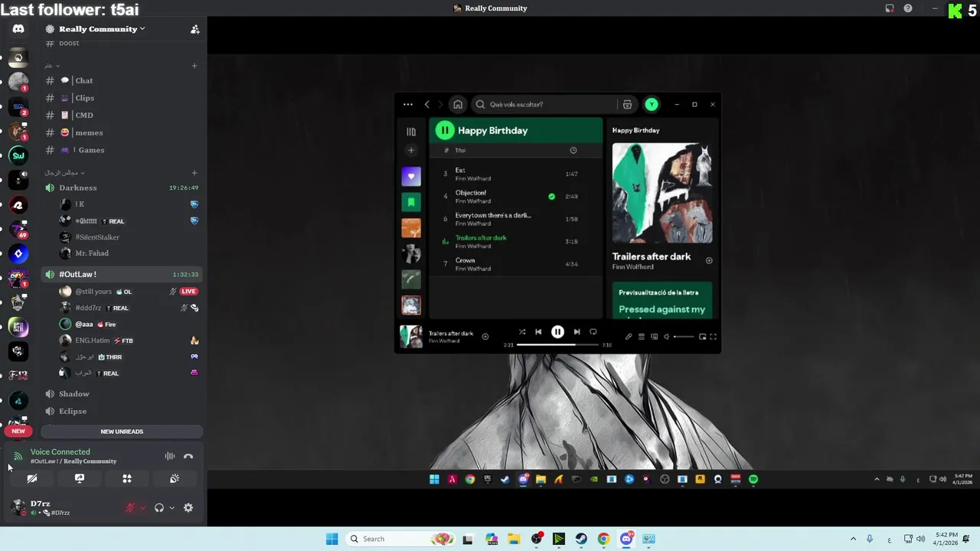Image resolution: width=980 pixels, height=551 pixels.
Task: Collapse the عام channel category
Action: (51, 66)
